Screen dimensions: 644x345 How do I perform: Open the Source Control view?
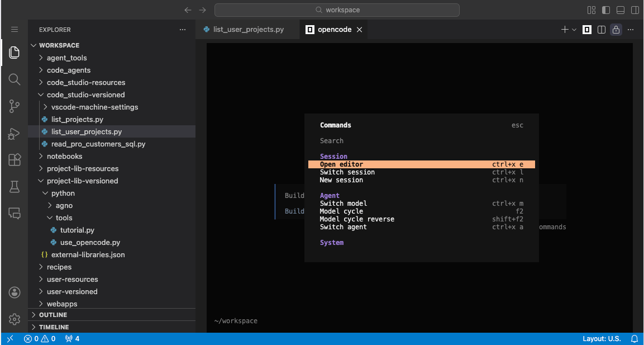[14, 106]
